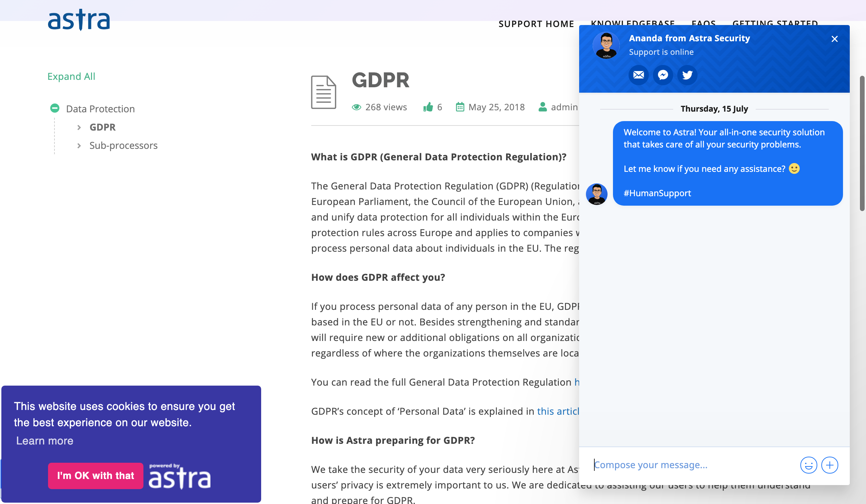
Task: Click Data Protection category label
Action: point(100,109)
